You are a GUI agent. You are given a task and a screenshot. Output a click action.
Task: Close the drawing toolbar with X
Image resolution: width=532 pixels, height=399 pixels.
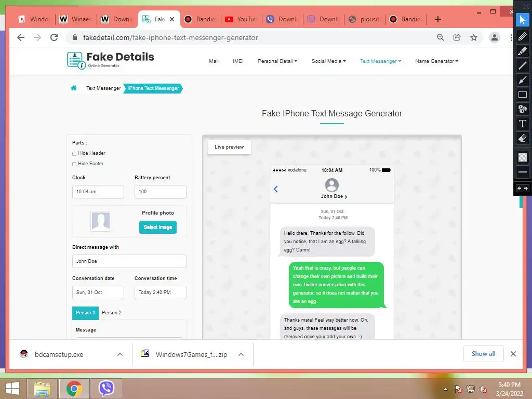[x=526, y=6]
